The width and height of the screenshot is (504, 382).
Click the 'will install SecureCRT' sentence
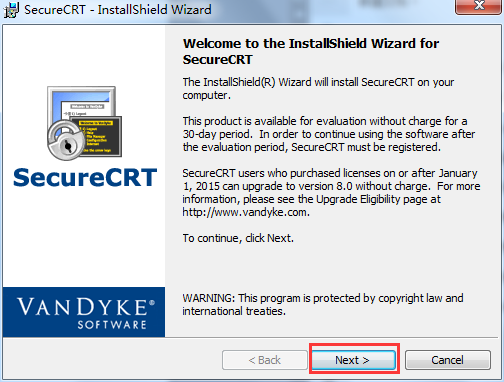pos(318,89)
